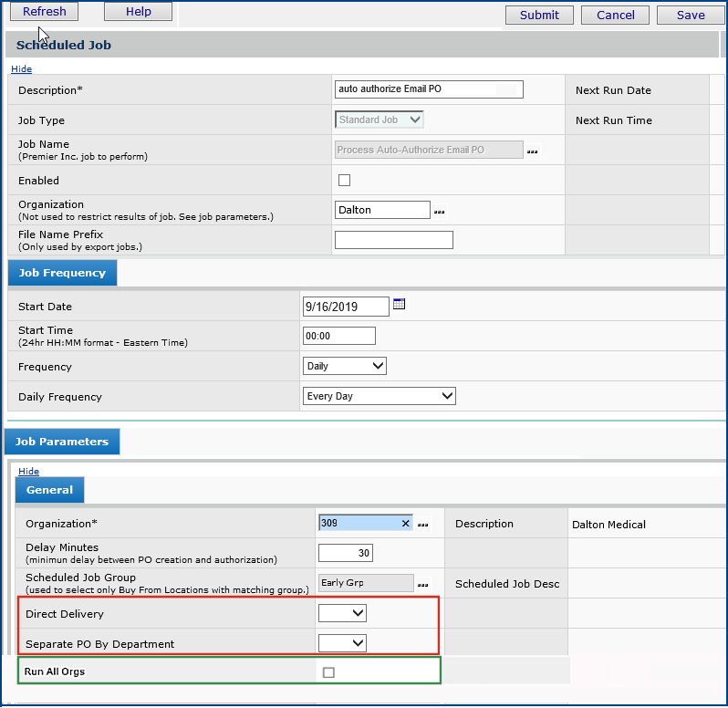Toggle the Enabled checkbox
This screenshot has width=728, height=708.
pyautogui.click(x=344, y=181)
